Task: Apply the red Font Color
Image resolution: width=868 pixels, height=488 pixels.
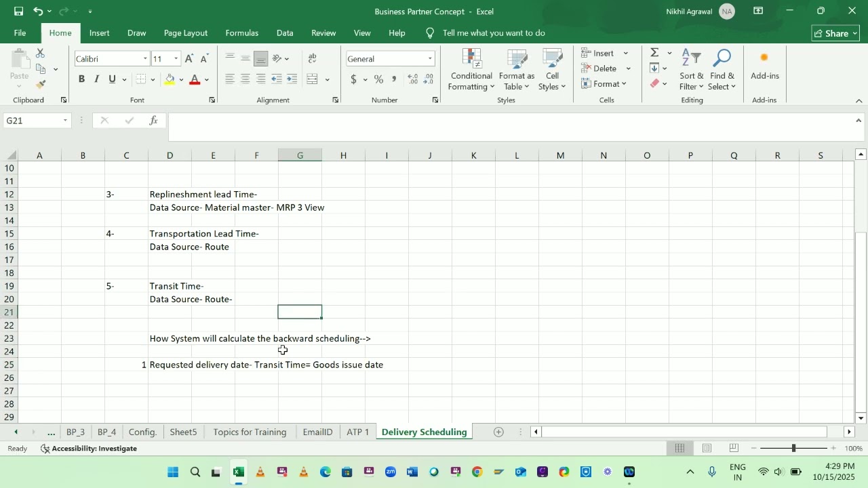Action: (195, 79)
